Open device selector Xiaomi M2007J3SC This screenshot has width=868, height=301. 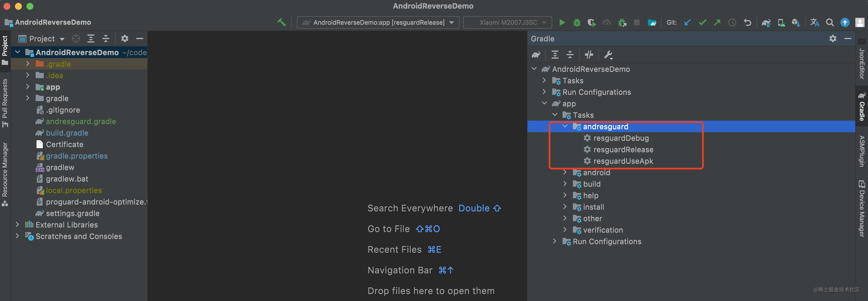[x=507, y=22]
